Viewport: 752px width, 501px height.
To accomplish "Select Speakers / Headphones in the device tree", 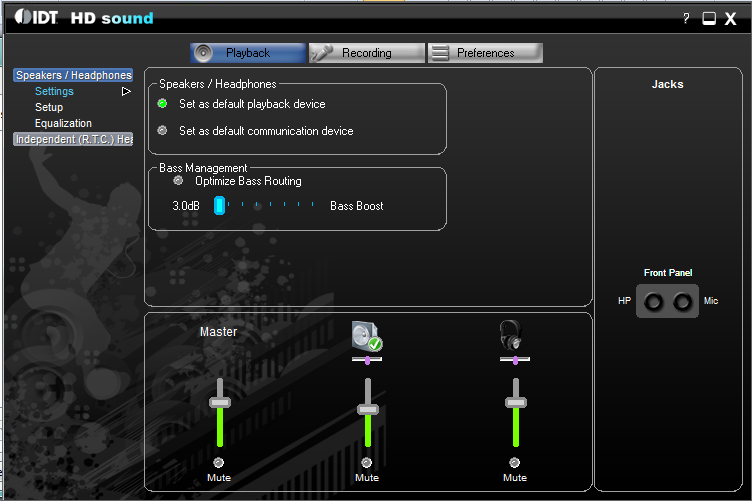I will tap(73, 75).
